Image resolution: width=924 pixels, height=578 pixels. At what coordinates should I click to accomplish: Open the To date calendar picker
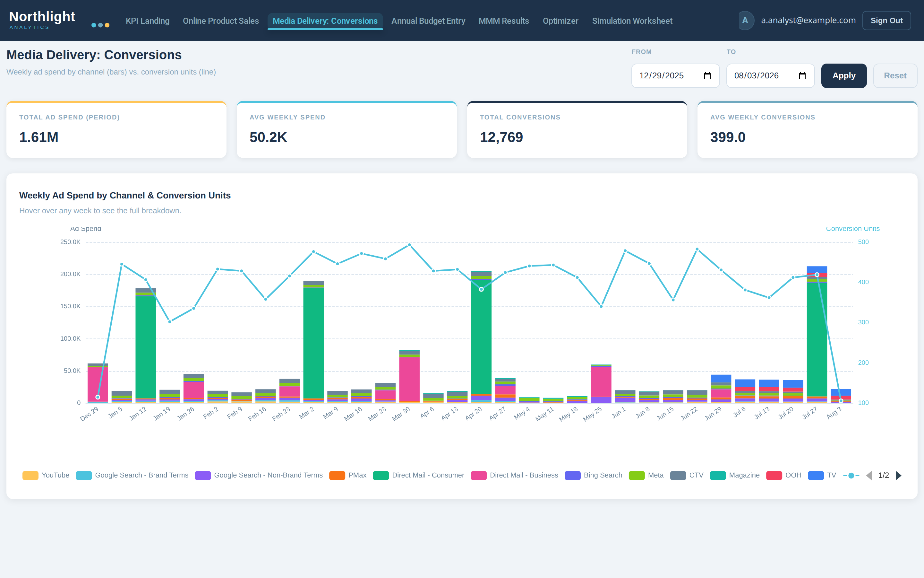pyautogui.click(x=802, y=76)
